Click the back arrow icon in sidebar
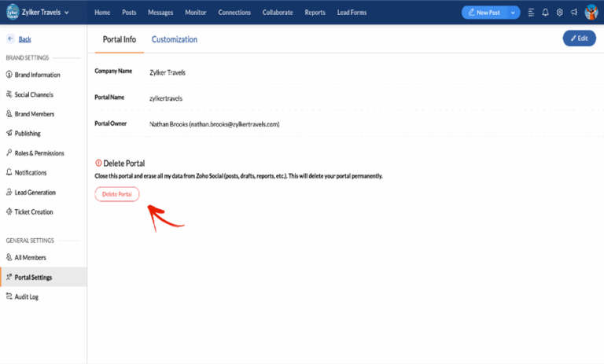Image resolution: width=604 pixels, height=364 pixels. (x=10, y=39)
